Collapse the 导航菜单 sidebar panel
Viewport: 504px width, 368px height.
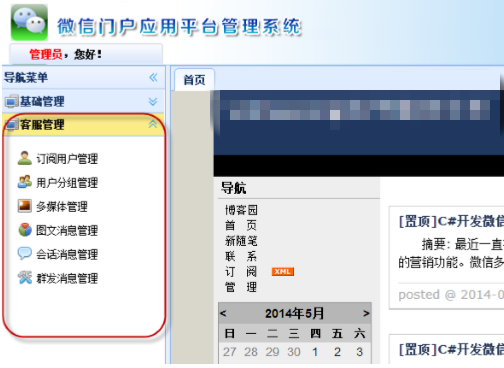tap(153, 78)
